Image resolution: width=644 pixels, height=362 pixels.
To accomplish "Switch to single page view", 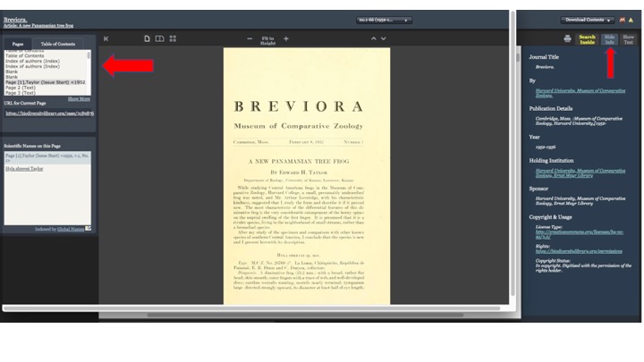I will 147,38.
